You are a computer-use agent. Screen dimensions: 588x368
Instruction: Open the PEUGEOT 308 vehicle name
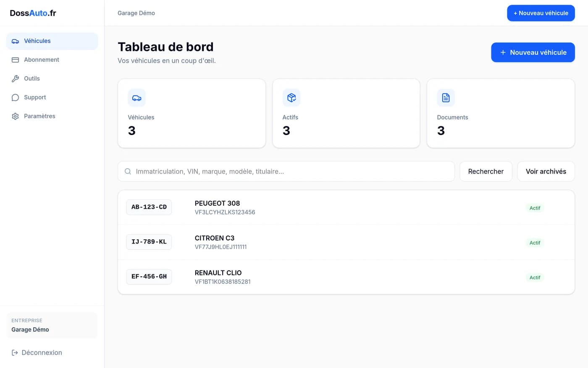pos(217,203)
